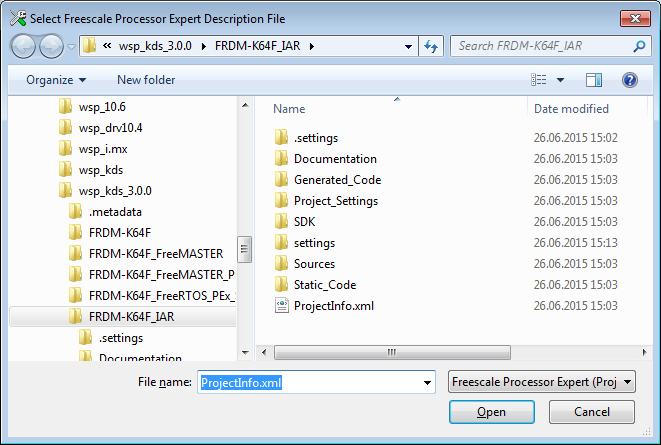This screenshot has width=661, height=445.
Task: Click the Change your view icon
Action: tap(540, 80)
